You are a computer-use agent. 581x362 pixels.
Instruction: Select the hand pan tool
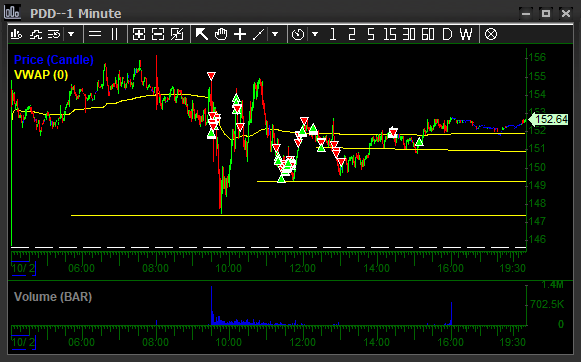[221, 34]
